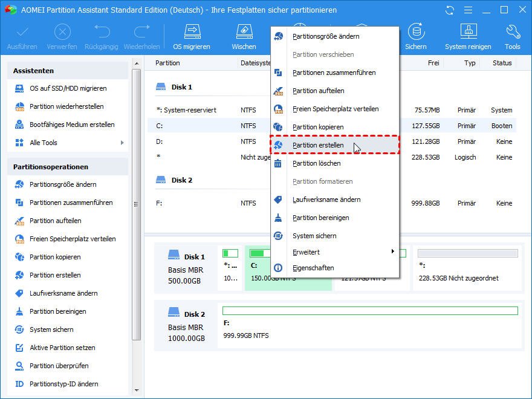Choose Eigenschaften from context menu
532x399 pixels.
(x=334, y=268)
